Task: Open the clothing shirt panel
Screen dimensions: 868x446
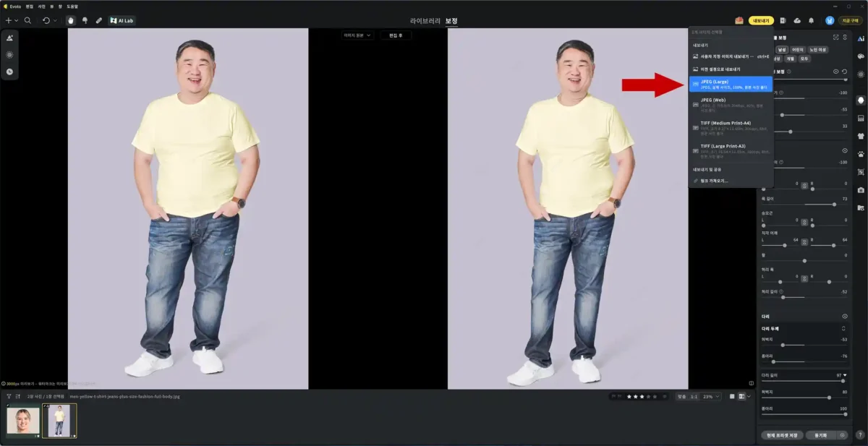Action: tap(861, 136)
